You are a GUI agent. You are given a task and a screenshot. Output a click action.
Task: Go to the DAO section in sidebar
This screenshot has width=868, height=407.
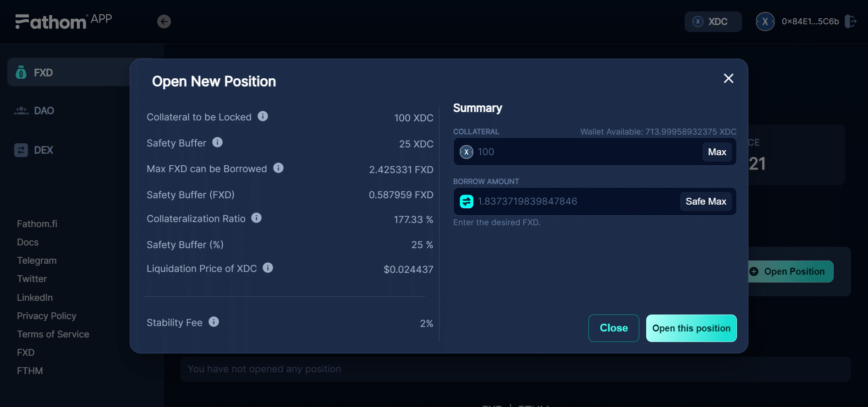tap(44, 111)
